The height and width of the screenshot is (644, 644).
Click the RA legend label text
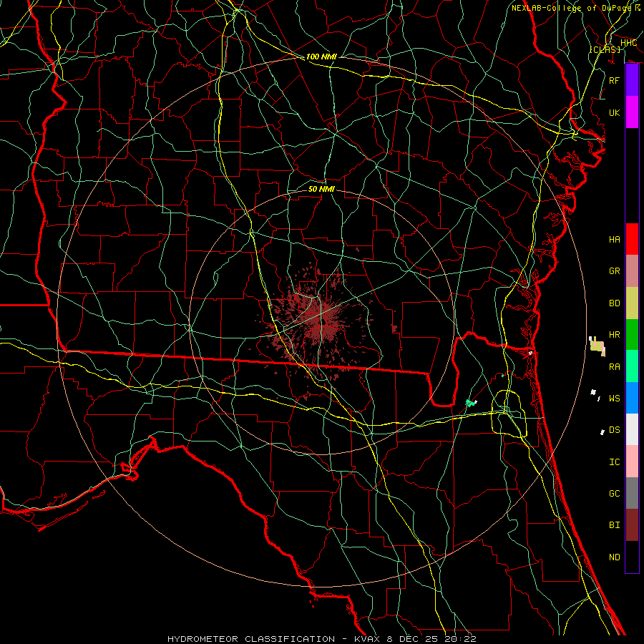coord(615,367)
